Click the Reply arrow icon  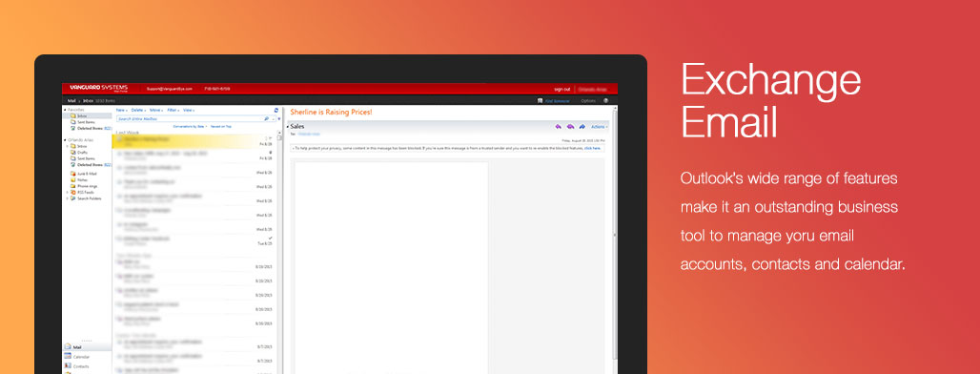pos(558,126)
